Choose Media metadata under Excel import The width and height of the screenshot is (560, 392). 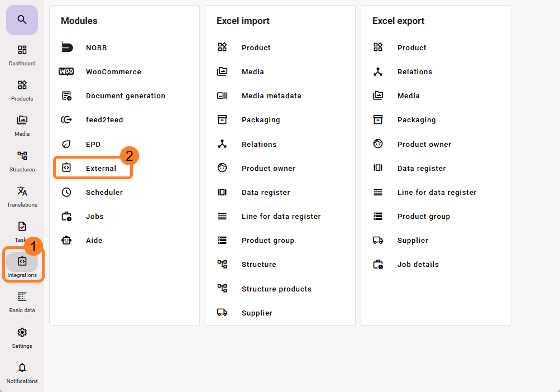pos(271,95)
